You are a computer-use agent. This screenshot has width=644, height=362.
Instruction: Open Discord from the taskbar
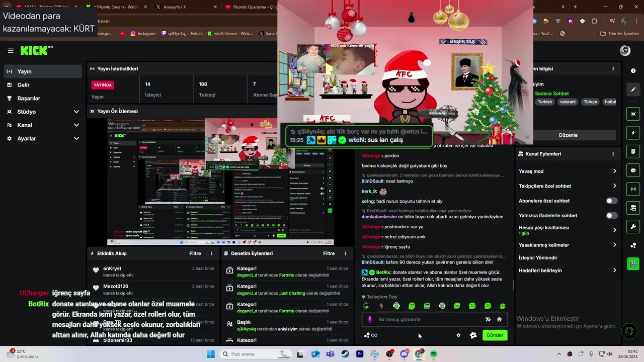pyautogui.click(x=405, y=354)
